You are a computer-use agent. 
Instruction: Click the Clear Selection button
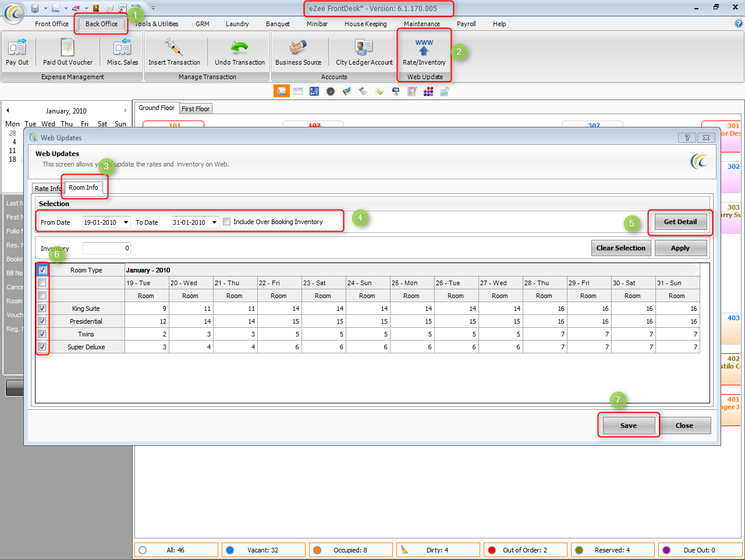tap(621, 248)
